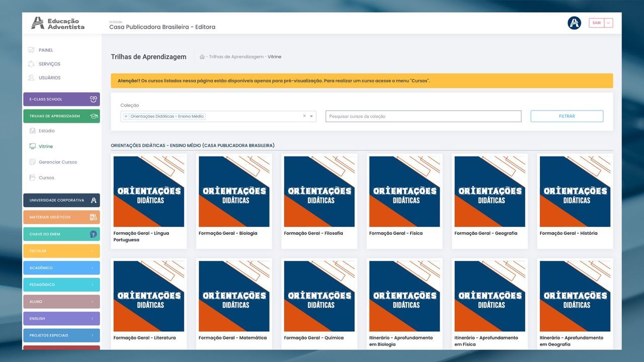The image size is (644, 362).
Task: Click the yellow Atenção warning banner
Action: point(362,80)
